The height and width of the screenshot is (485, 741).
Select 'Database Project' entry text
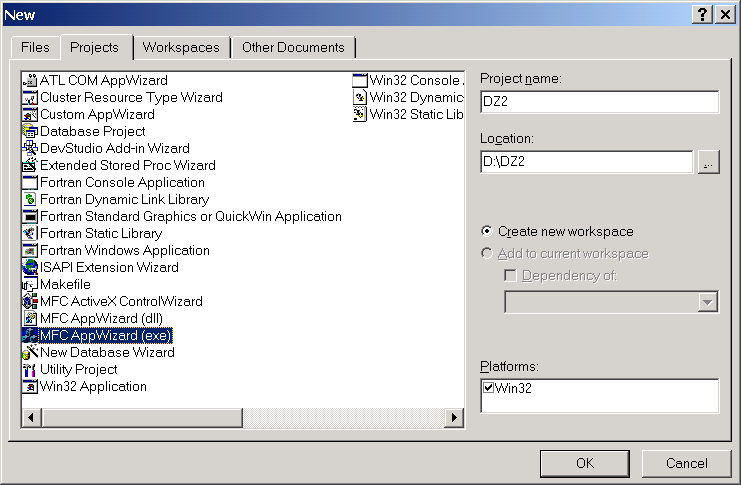pyautogui.click(x=93, y=131)
